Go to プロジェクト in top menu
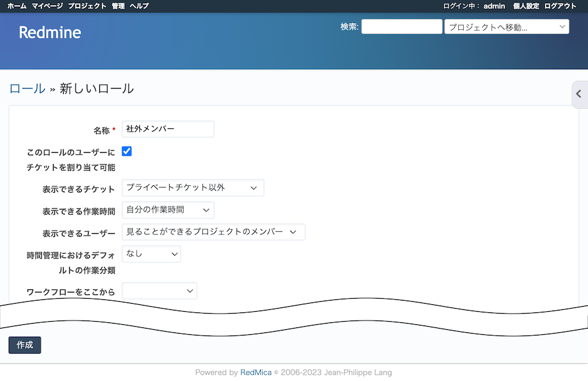The width and height of the screenshot is (588, 381). (87, 6)
